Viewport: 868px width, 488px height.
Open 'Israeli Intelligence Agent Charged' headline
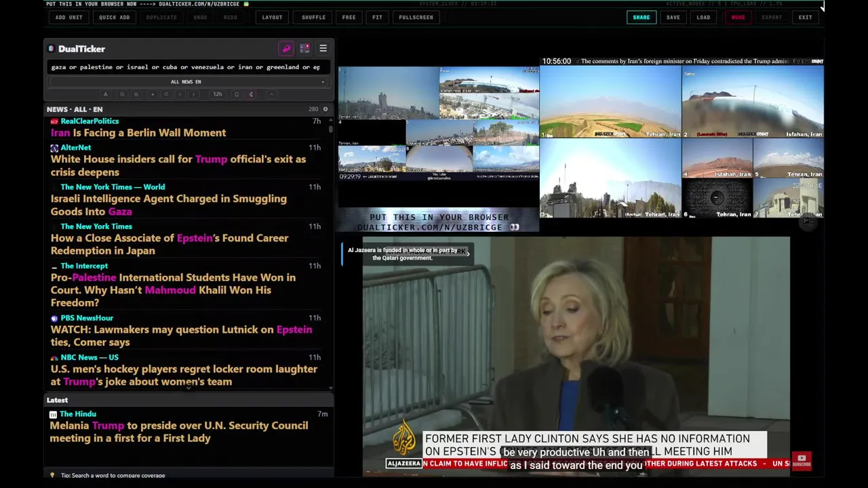click(169, 205)
